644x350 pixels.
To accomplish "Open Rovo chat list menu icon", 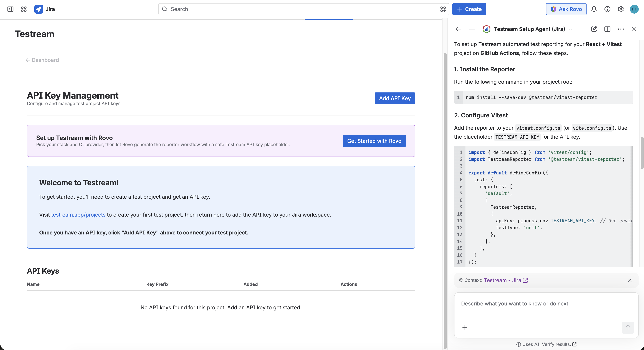I will (472, 29).
